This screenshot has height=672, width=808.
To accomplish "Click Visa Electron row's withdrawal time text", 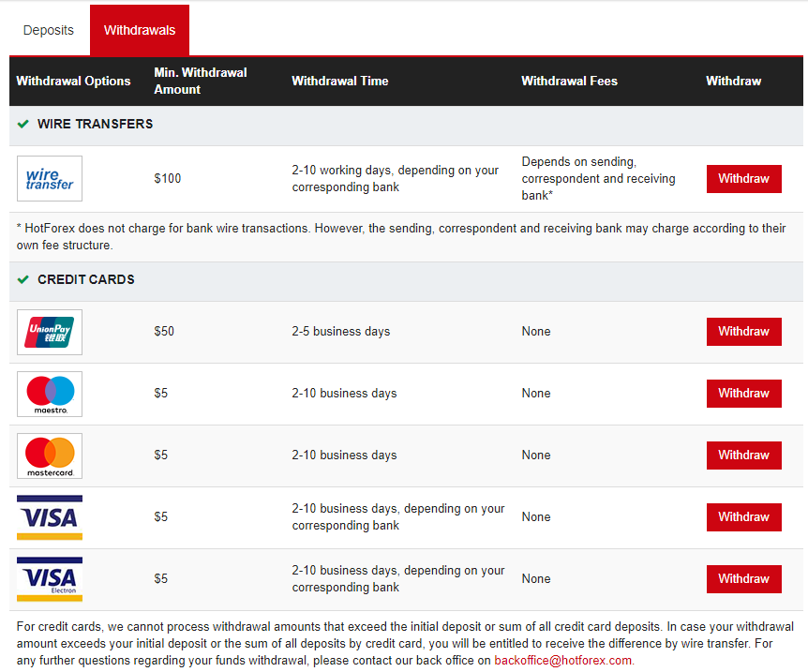I will (x=398, y=578).
